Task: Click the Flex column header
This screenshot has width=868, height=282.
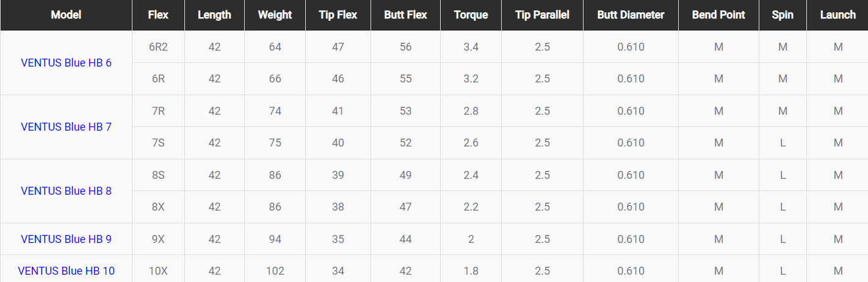Action: coord(158,15)
